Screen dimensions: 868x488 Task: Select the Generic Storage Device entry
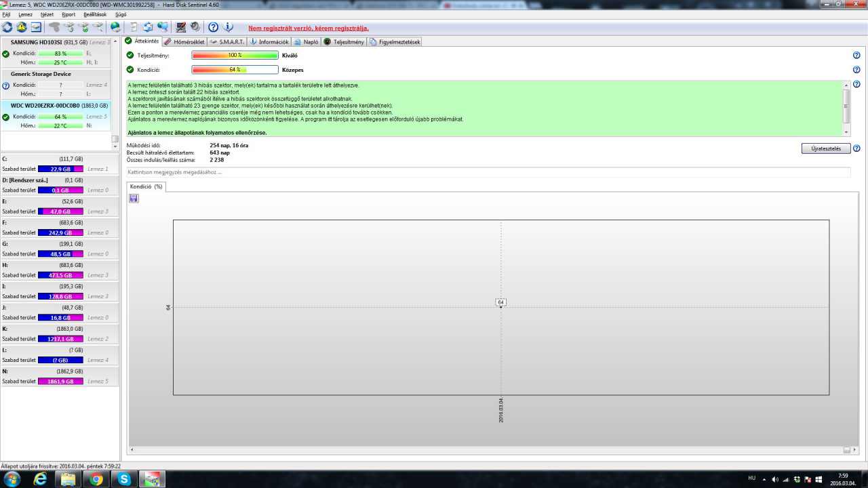56,84
